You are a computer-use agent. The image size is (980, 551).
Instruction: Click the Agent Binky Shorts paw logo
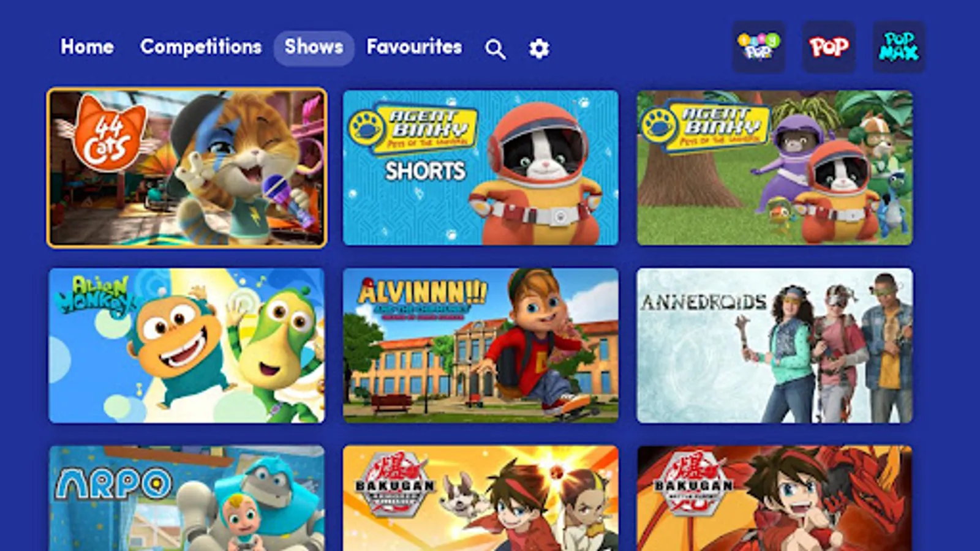(x=365, y=127)
